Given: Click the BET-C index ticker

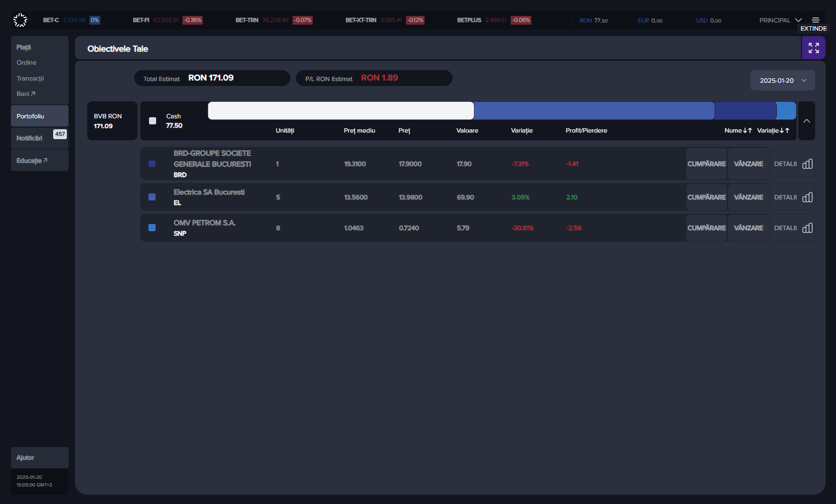Looking at the screenshot, I should coord(71,20).
